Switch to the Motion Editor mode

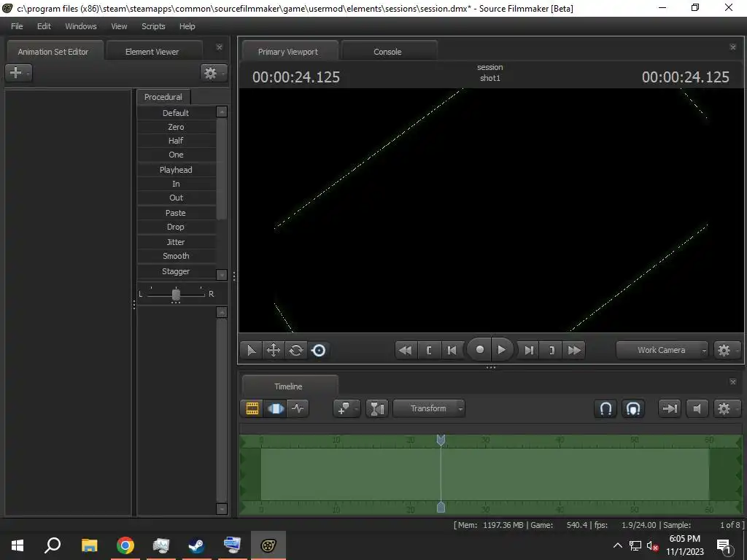coord(275,408)
